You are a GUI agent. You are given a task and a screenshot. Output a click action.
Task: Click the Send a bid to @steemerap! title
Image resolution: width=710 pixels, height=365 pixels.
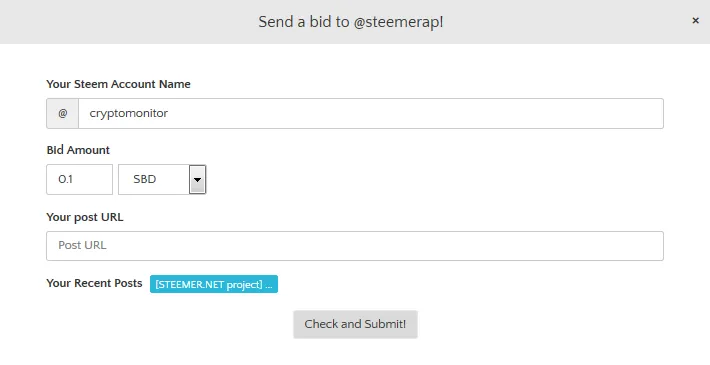pos(350,22)
